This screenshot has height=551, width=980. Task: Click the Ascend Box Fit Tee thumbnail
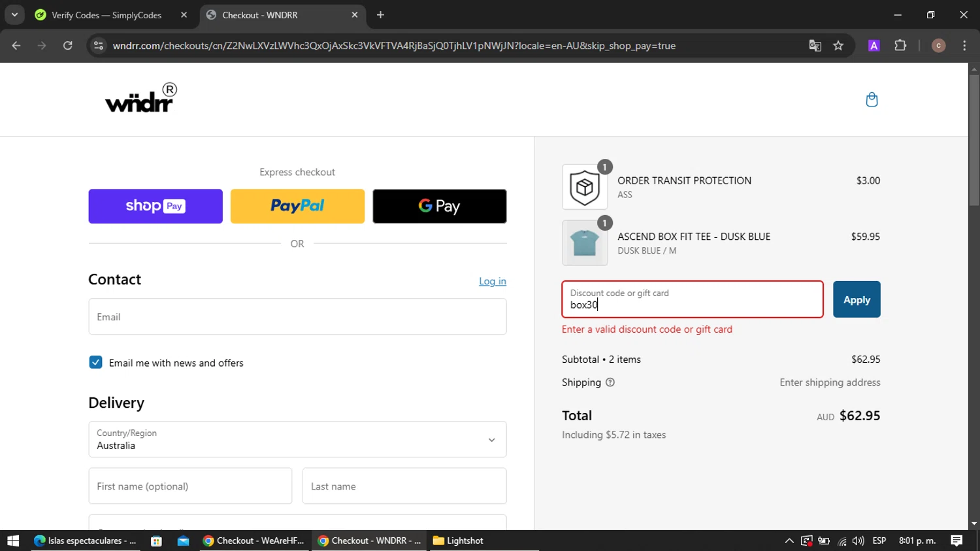(585, 242)
